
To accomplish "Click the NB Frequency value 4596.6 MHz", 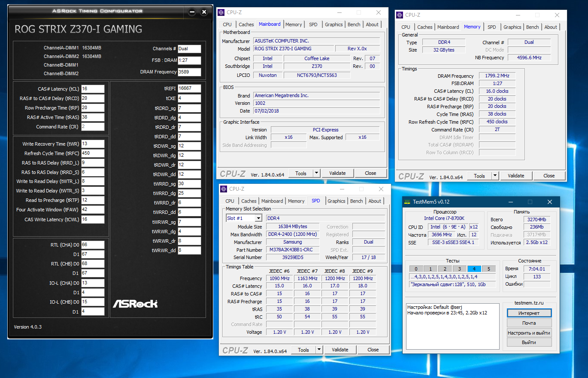I will click(529, 58).
